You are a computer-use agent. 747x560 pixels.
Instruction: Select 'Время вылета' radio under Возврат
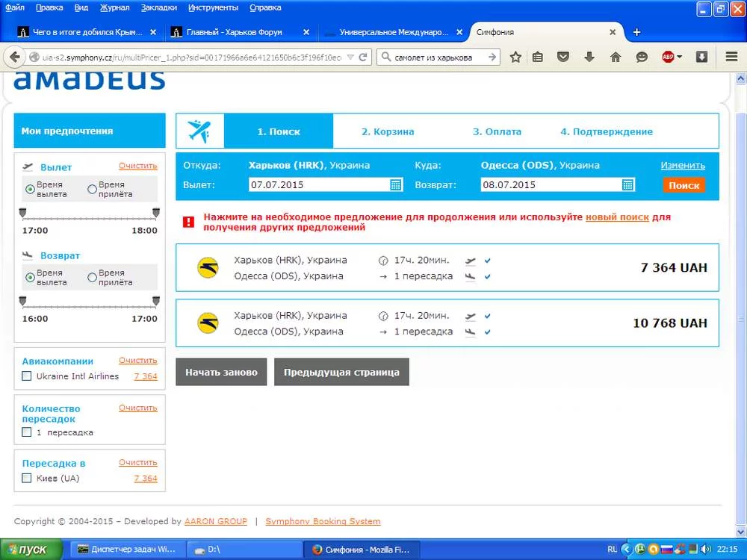coord(30,277)
